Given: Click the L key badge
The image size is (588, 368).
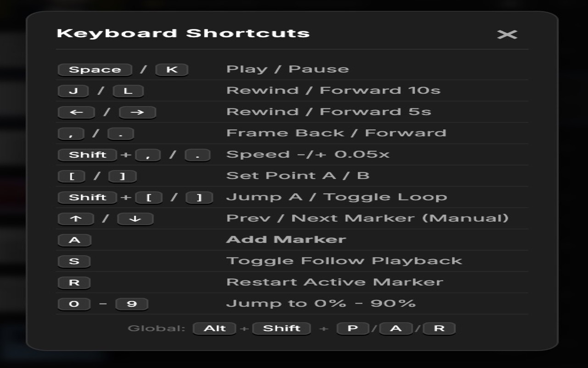Looking at the screenshot, I should [128, 91].
